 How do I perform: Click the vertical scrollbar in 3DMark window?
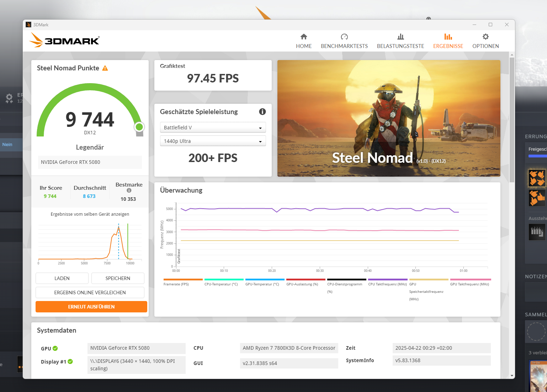tap(512, 120)
